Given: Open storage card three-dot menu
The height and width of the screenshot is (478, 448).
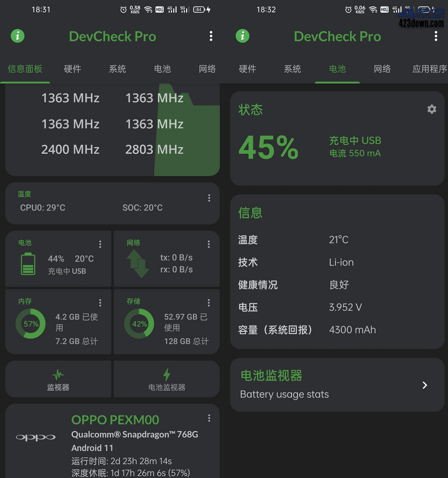Looking at the screenshot, I should (209, 303).
